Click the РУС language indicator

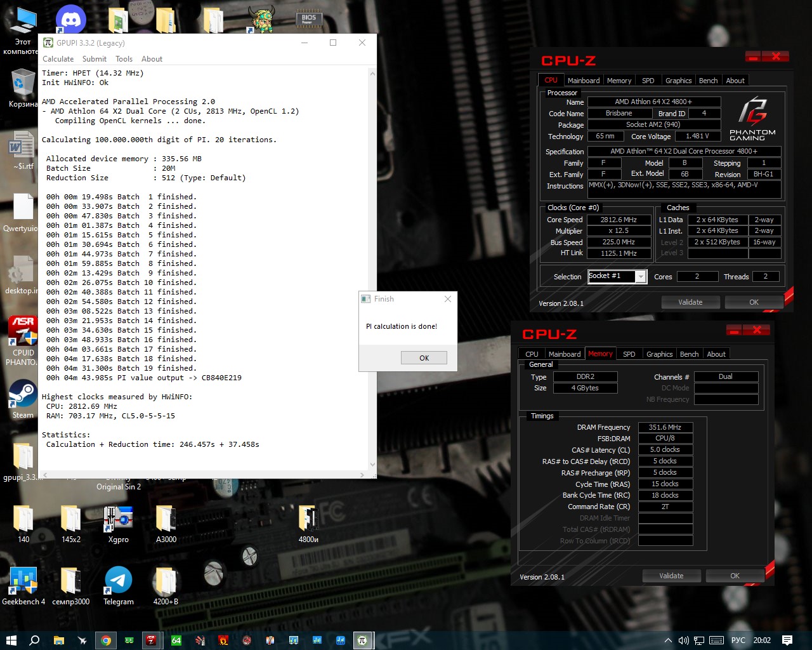(x=738, y=640)
